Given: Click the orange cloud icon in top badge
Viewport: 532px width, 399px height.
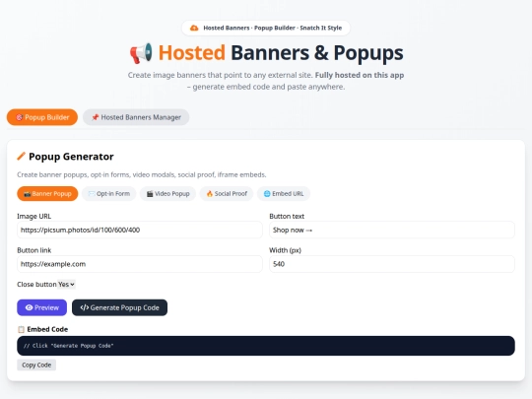Looking at the screenshot, I should pyautogui.click(x=194, y=28).
